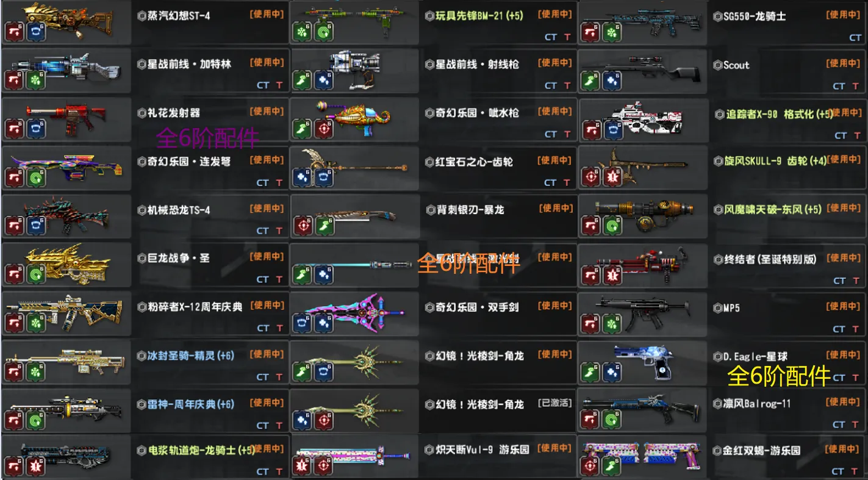Toggle CT team label on 星战前线·加特林
This screenshot has height=480, width=868.
coord(263,85)
